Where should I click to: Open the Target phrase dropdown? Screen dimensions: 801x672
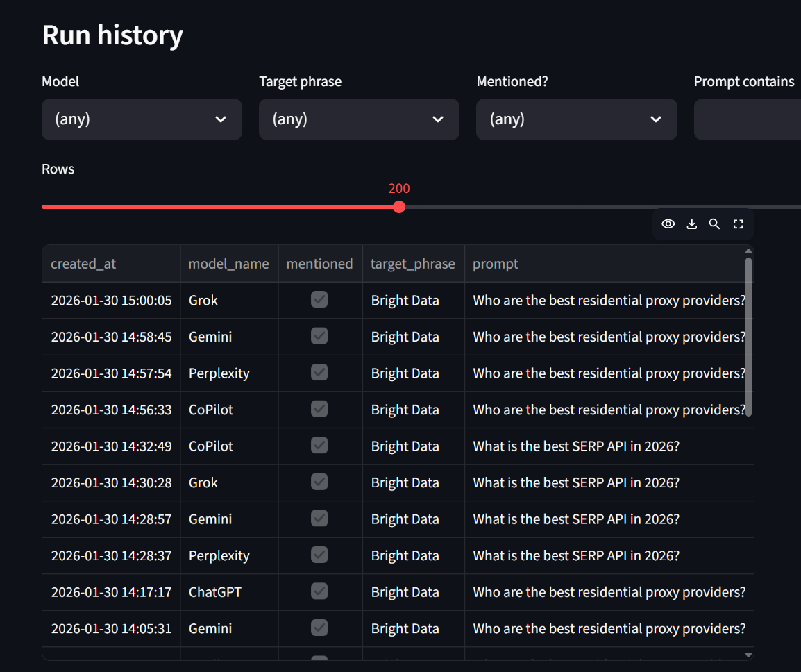click(359, 119)
